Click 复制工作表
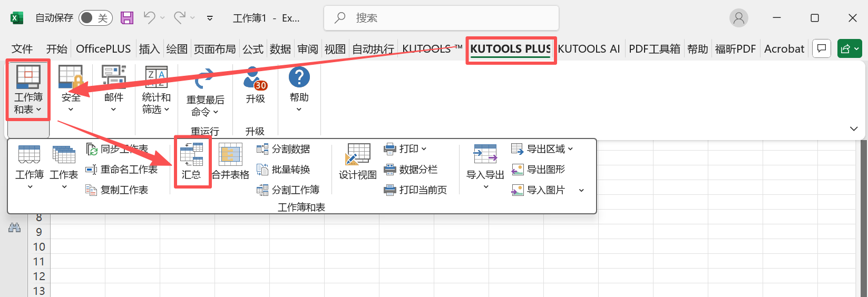 pos(117,190)
